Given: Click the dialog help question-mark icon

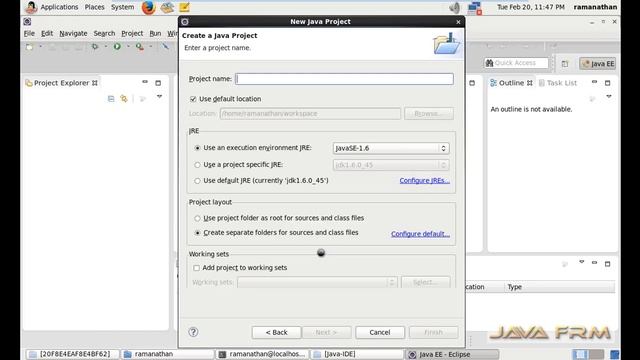Looking at the screenshot, I should 193,332.
